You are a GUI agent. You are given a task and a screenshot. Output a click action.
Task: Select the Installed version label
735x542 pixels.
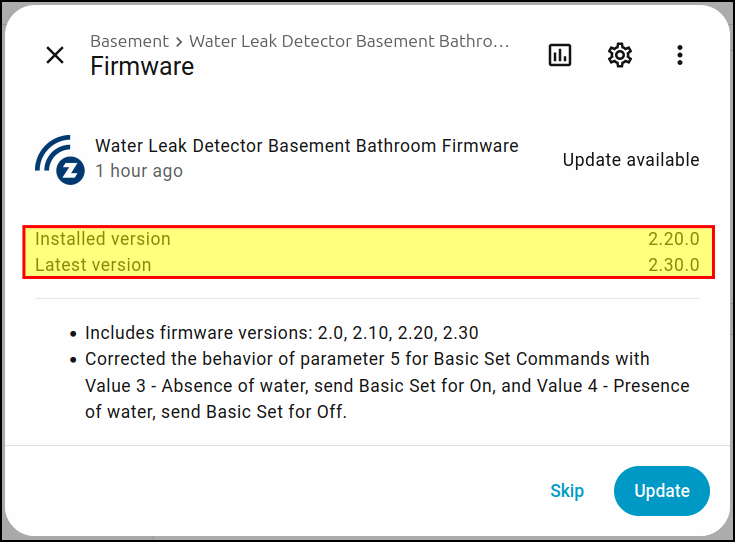[x=103, y=239]
